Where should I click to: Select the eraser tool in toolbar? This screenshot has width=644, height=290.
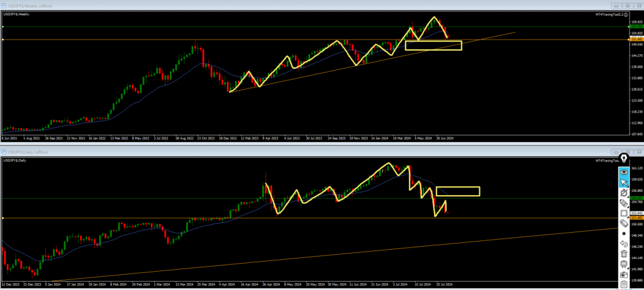click(x=624, y=203)
